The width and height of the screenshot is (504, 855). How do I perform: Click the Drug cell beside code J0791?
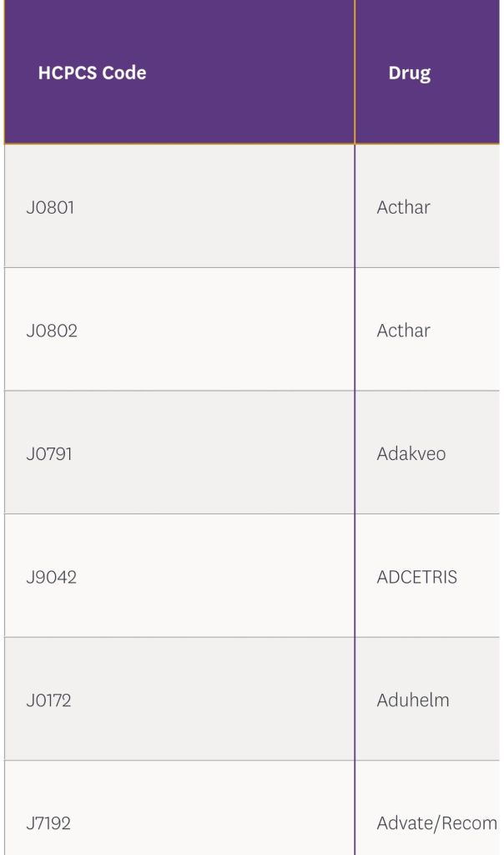(411, 454)
